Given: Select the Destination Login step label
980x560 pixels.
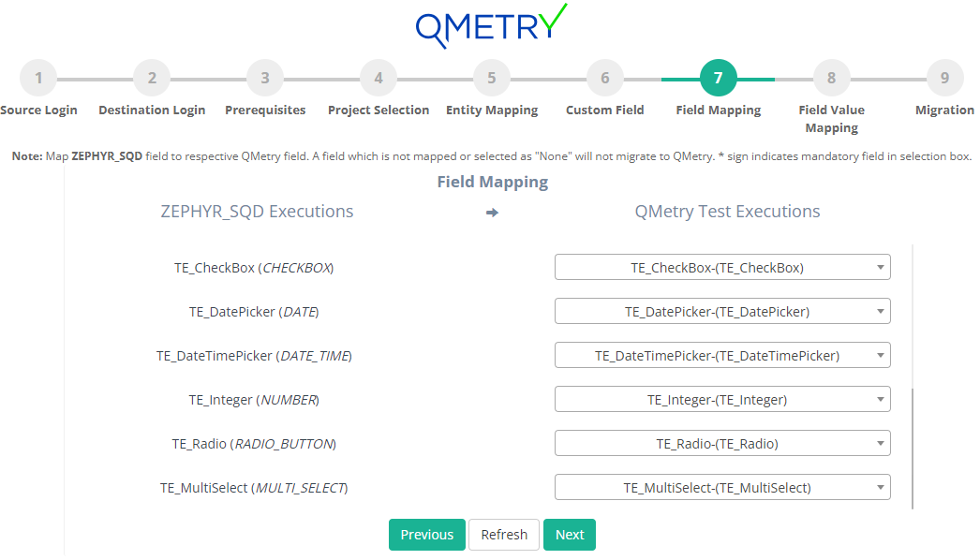Looking at the screenshot, I should 152,111.
